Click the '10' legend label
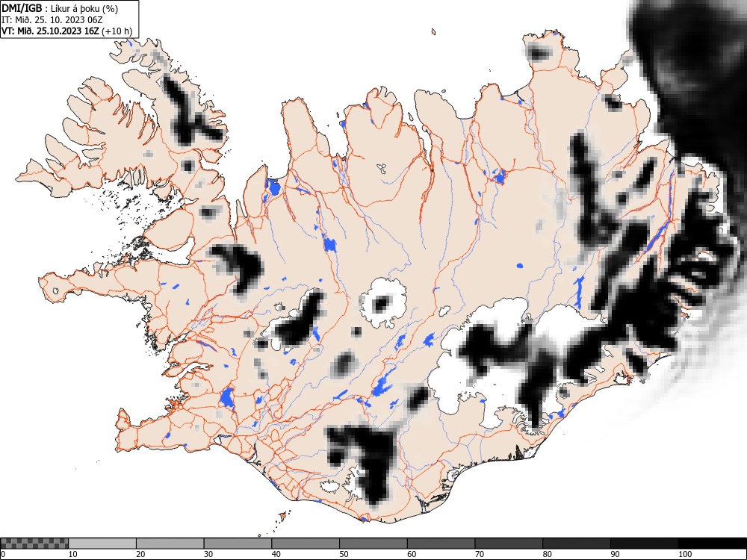This screenshot has height=560, width=747. [x=72, y=554]
